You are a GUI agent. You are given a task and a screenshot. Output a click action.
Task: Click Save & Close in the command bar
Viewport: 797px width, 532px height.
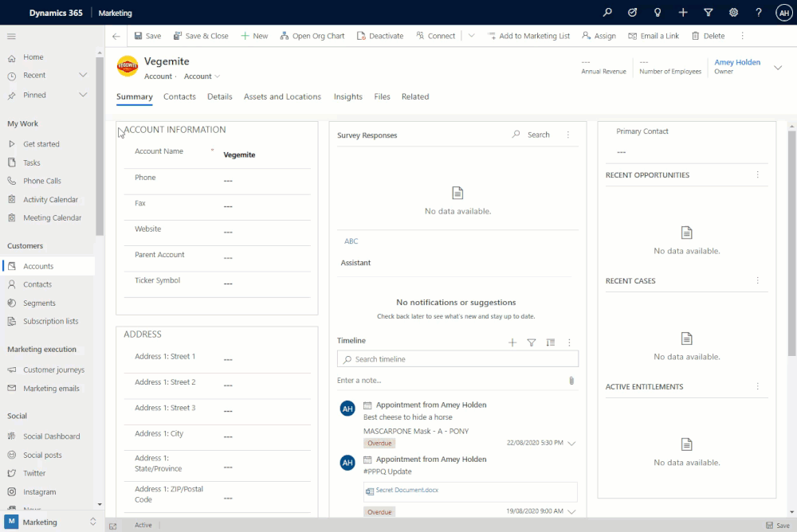click(x=202, y=35)
